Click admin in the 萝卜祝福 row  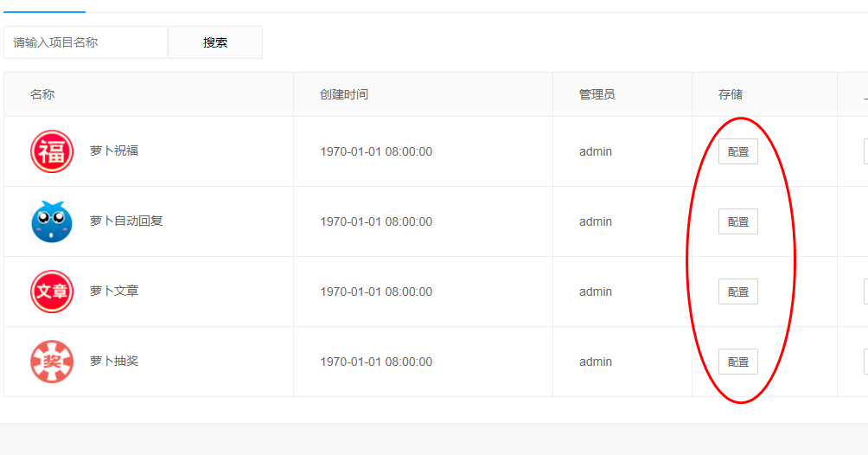pos(596,151)
